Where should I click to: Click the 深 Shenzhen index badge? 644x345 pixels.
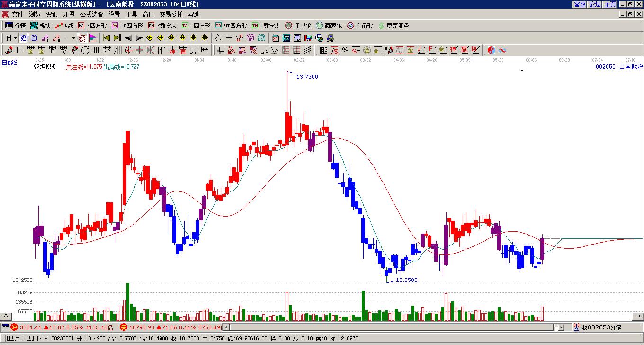123,327
